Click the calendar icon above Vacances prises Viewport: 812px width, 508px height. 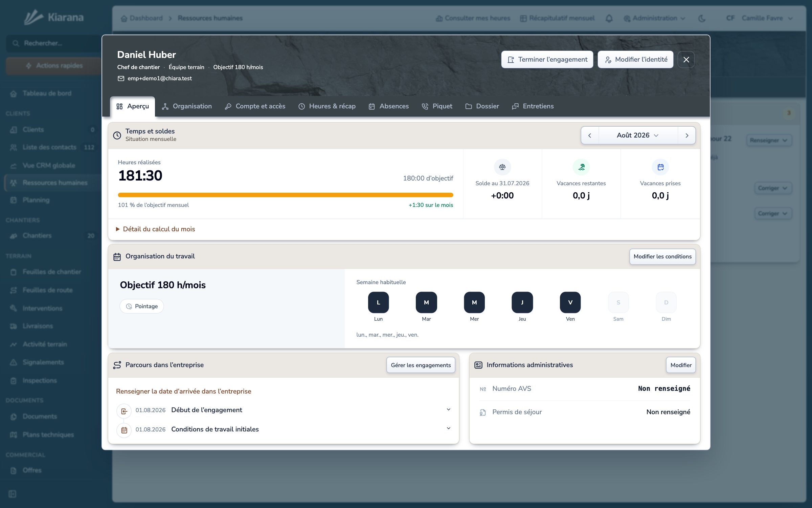coord(660,167)
